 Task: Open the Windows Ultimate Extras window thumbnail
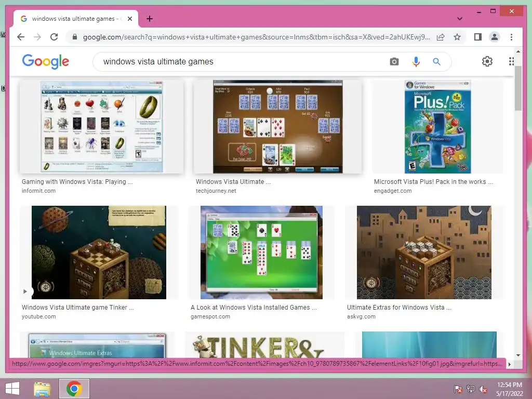point(97,345)
